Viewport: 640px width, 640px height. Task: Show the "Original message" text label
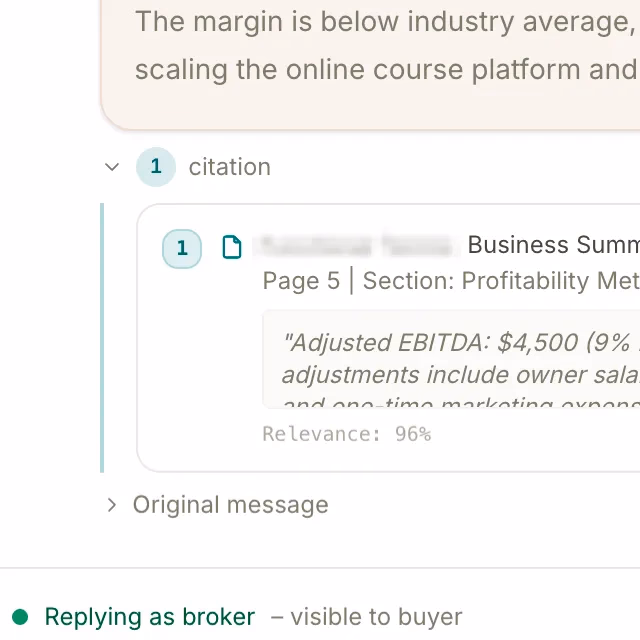pyautogui.click(x=230, y=505)
